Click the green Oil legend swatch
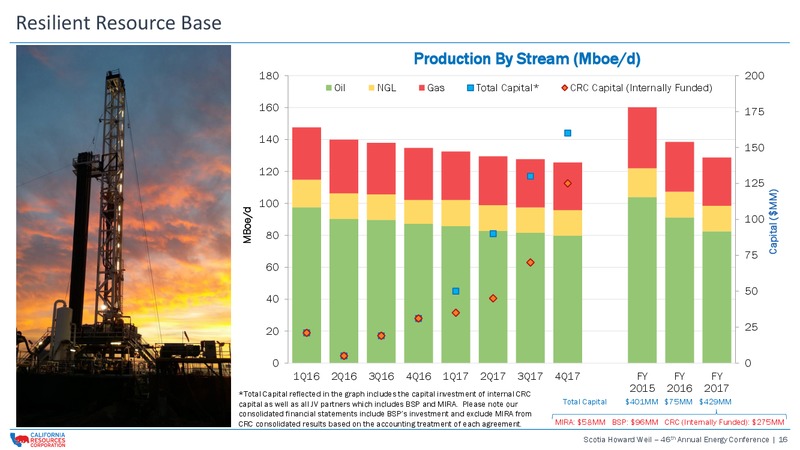 [329, 88]
